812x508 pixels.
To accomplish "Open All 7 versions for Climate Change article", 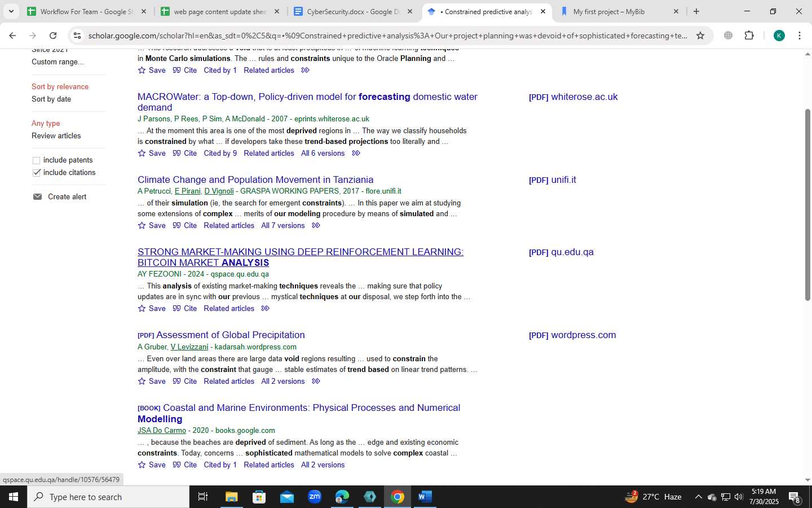I will click(x=283, y=226).
